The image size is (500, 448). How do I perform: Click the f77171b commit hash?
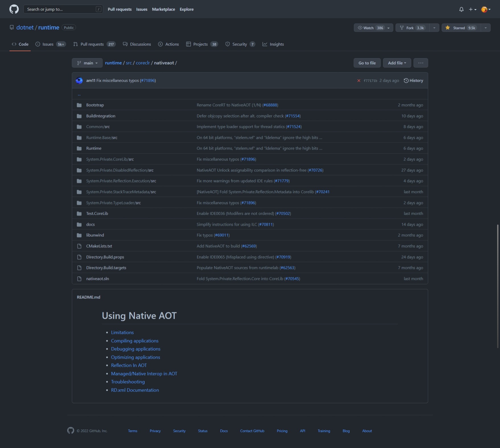click(x=370, y=81)
